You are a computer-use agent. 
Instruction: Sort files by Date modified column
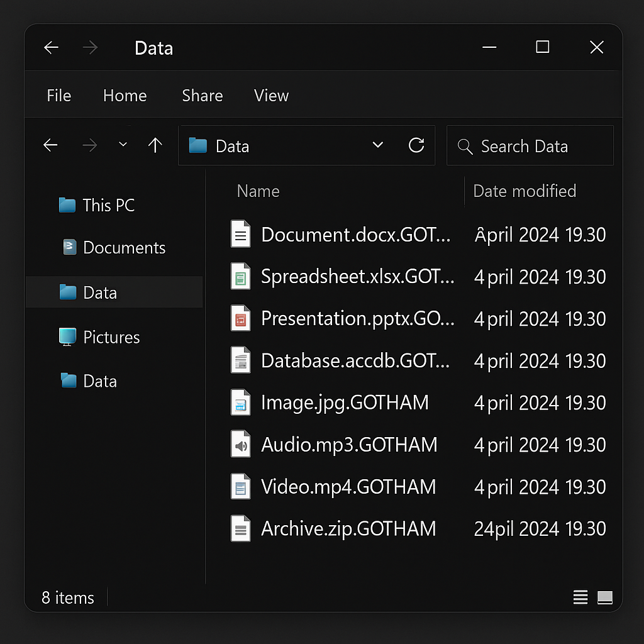coord(524,191)
